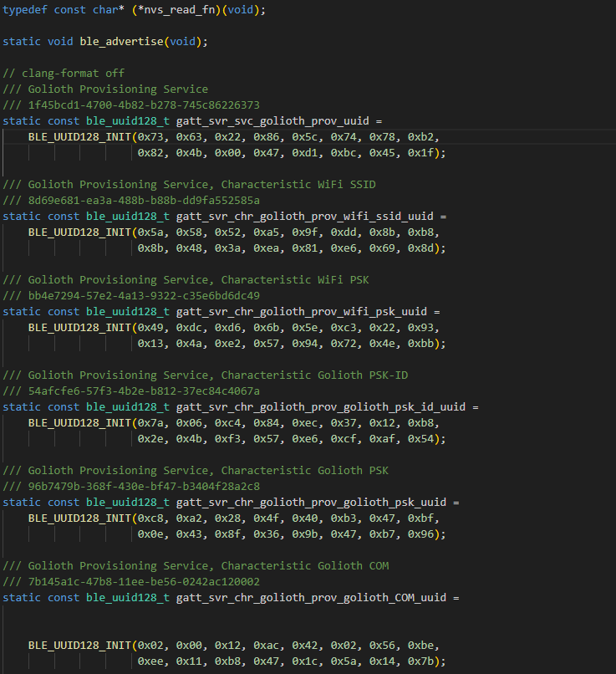The image size is (616, 674).
Task: Click byte value 0x5a in the SSID initializer
Action: click(150, 232)
